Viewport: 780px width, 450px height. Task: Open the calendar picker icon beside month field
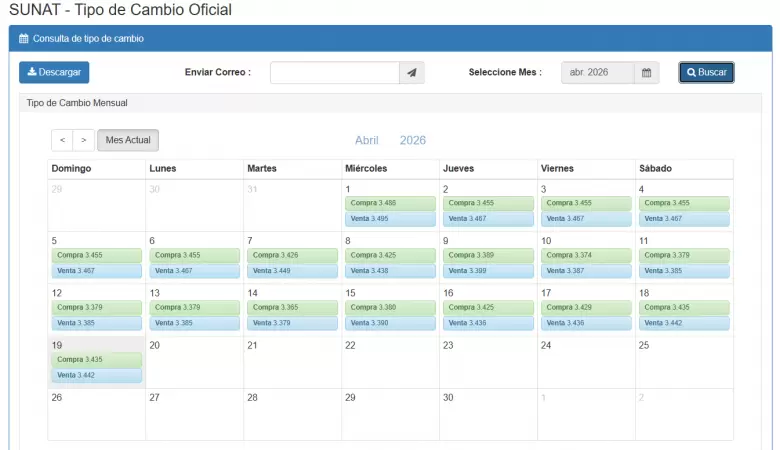[x=646, y=73]
